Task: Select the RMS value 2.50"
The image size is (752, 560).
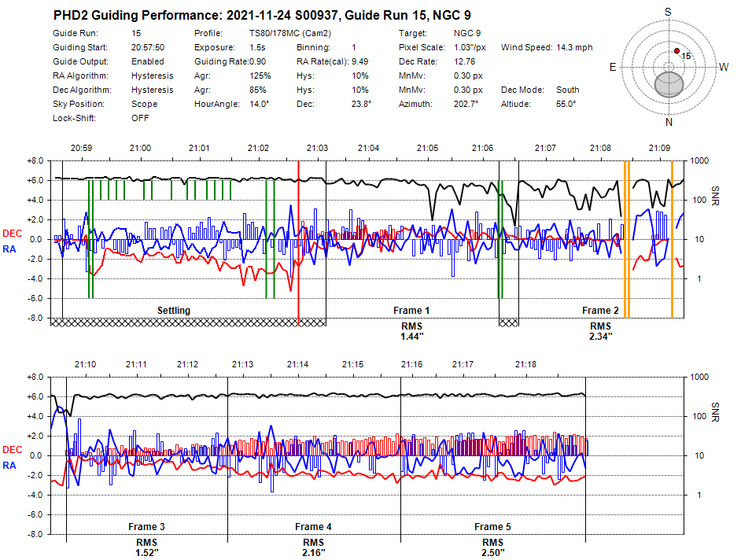Action: click(493, 553)
